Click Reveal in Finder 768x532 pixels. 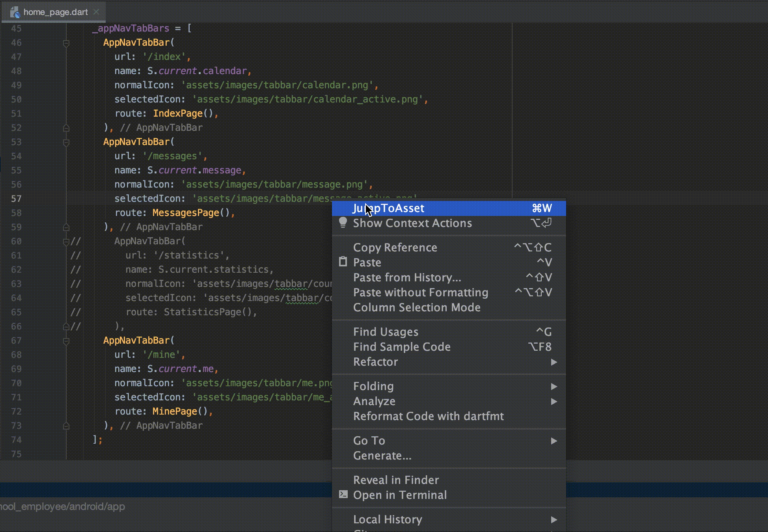[396, 480]
